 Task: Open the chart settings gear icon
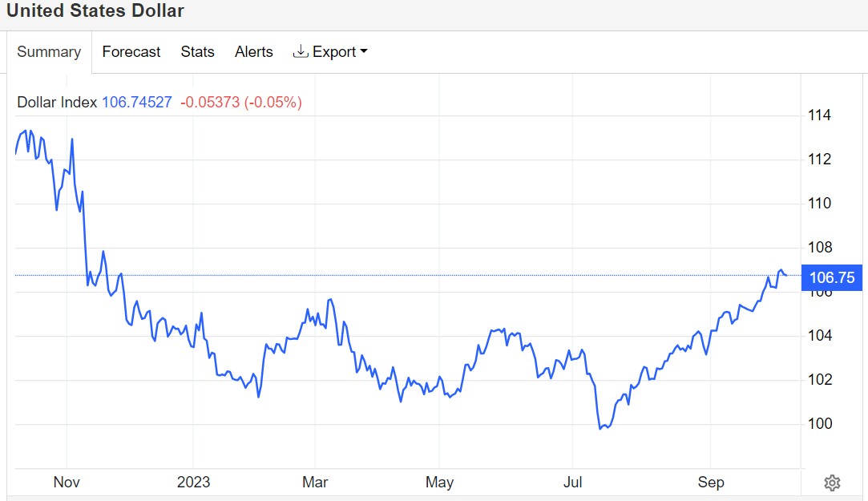pos(832,483)
